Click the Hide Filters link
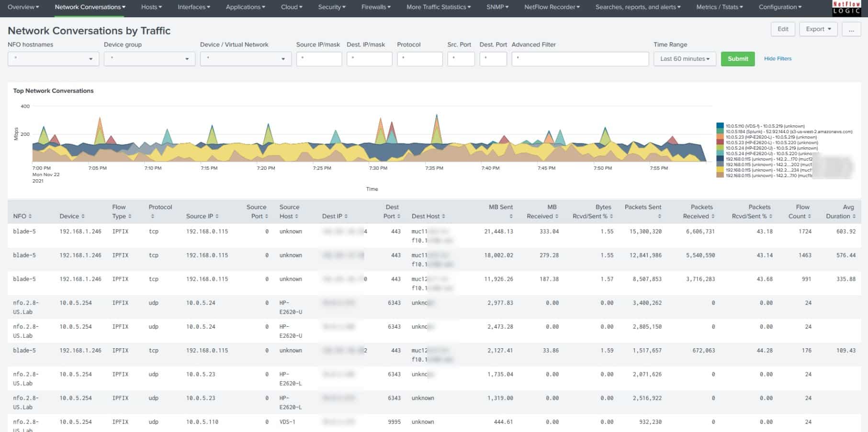Image resolution: width=868 pixels, height=432 pixels. pyautogui.click(x=778, y=59)
